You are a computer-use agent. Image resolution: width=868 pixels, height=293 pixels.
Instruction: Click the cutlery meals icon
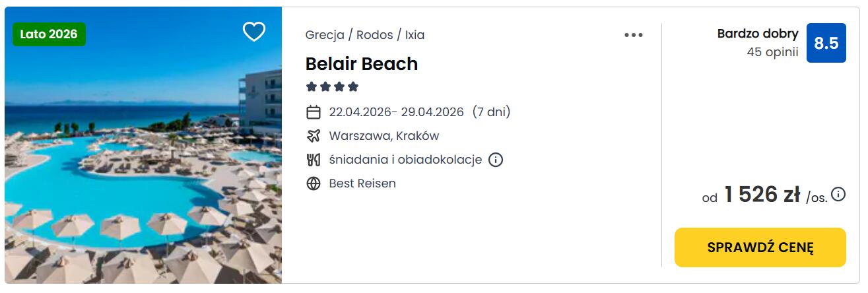pos(314,160)
